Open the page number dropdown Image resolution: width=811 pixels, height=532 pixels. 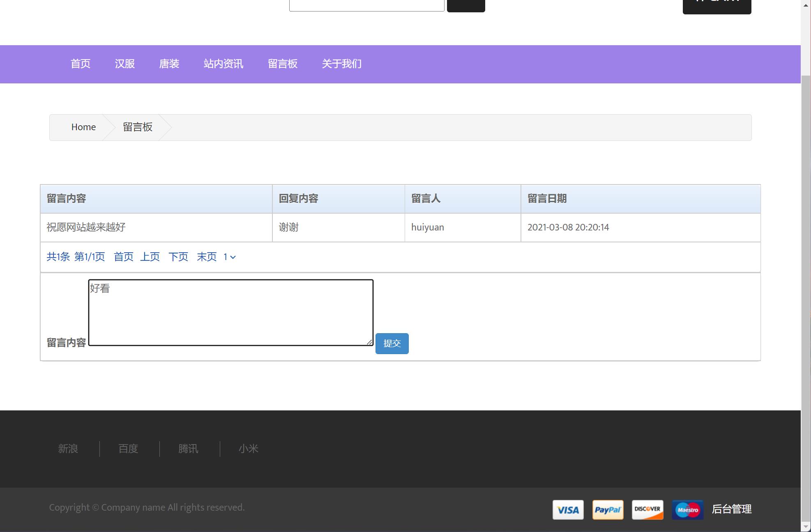(x=229, y=257)
